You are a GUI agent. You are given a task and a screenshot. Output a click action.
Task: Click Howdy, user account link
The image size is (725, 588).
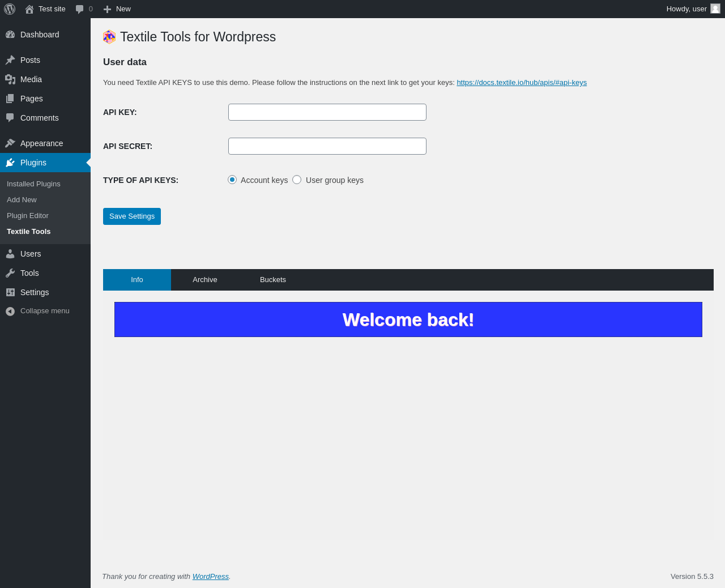pyautogui.click(x=686, y=9)
